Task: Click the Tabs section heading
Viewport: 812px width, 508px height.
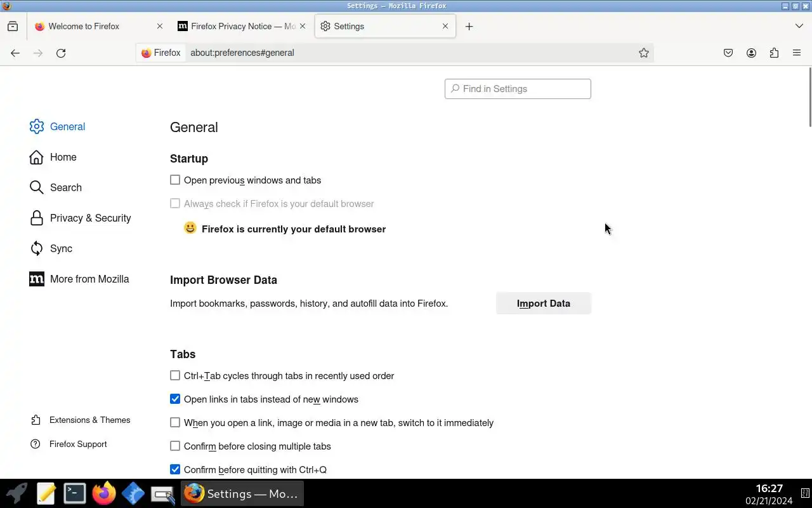Action: pos(183,354)
